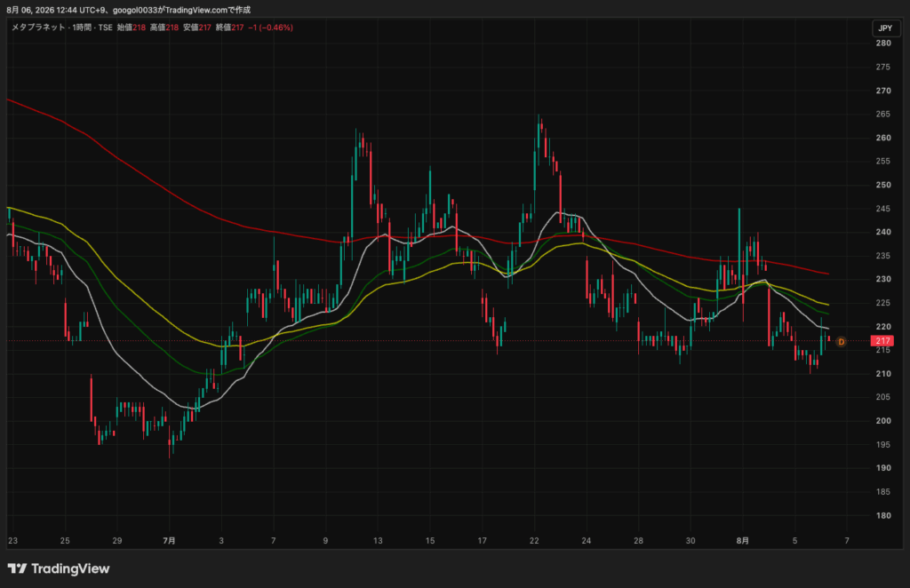Select the red 217 current price label

(x=882, y=341)
